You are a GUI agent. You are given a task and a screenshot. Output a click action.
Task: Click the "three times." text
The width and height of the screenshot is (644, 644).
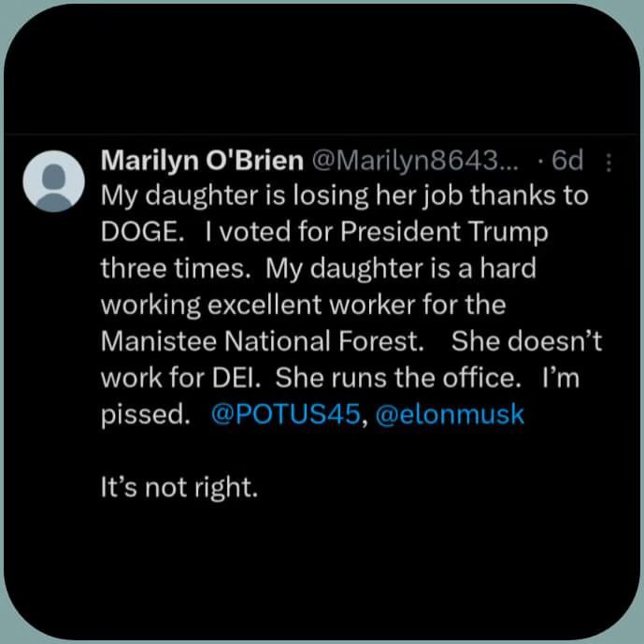click(x=176, y=268)
